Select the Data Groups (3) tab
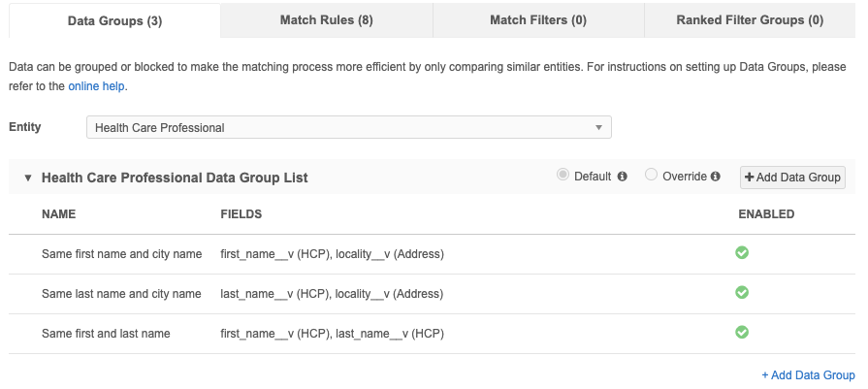Image resolution: width=868 pixels, height=389 pixels. point(114,20)
